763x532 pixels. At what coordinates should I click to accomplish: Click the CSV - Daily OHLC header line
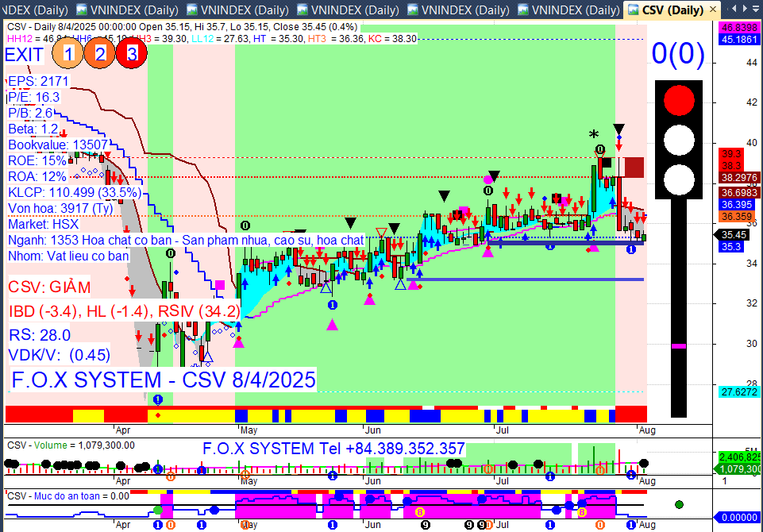(x=182, y=27)
